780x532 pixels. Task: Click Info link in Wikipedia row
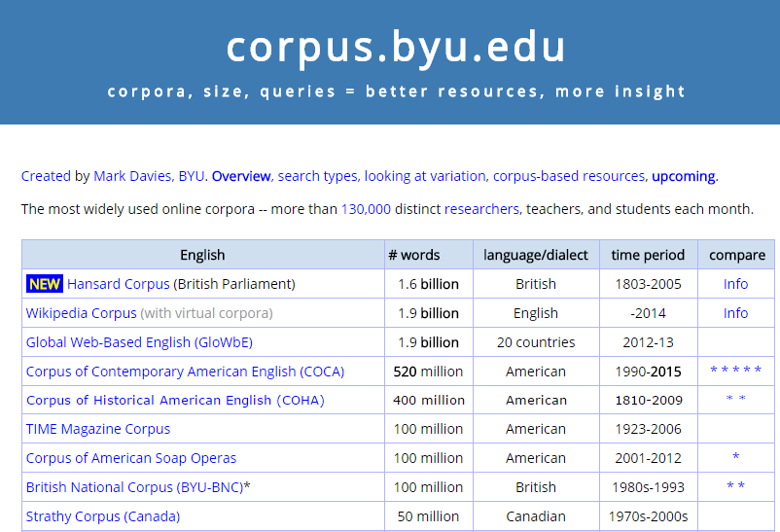(735, 313)
